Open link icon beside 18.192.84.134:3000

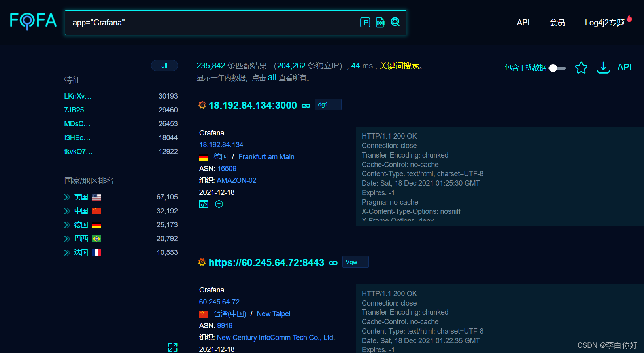(x=306, y=106)
